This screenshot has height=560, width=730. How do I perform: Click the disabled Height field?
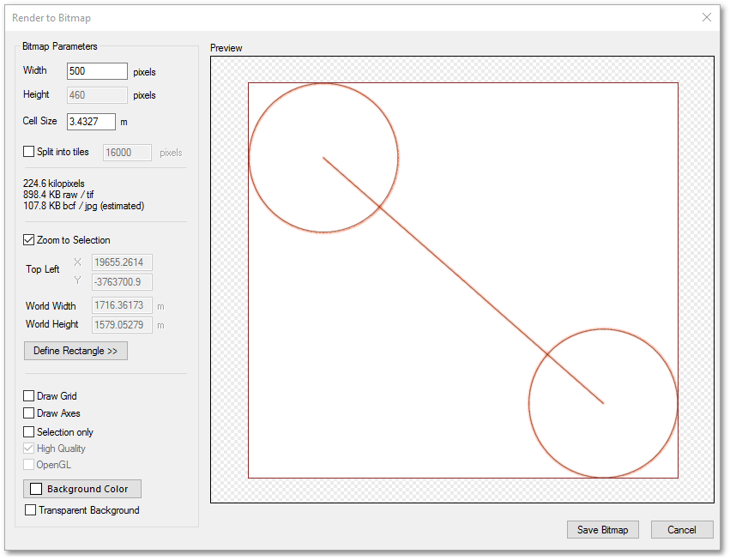[97, 95]
